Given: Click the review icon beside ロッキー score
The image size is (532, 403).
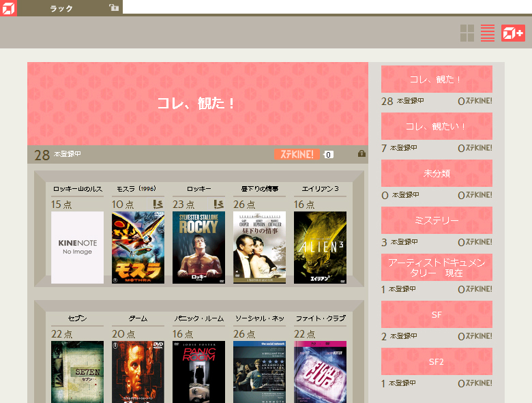Looking at the screenshot, I should (219, 204).
